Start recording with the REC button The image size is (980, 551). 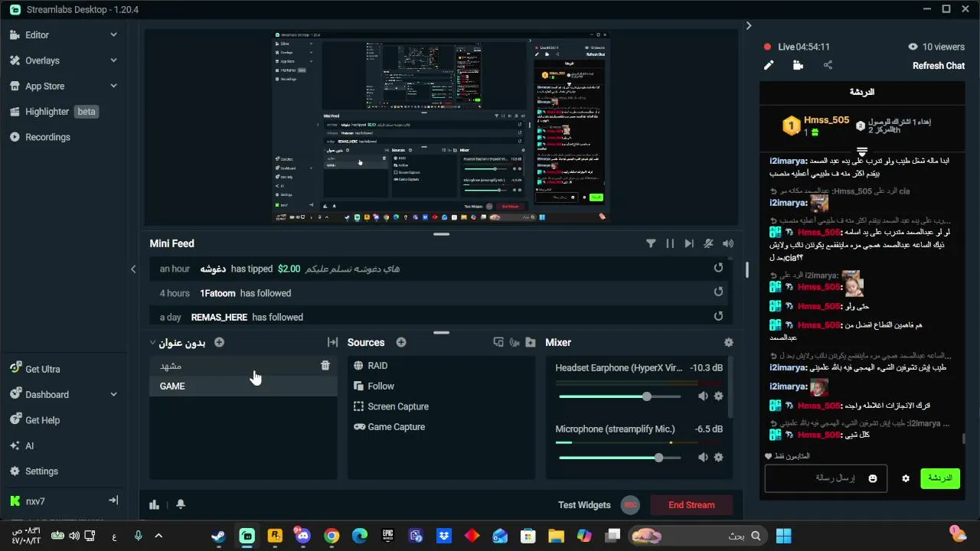630,505
